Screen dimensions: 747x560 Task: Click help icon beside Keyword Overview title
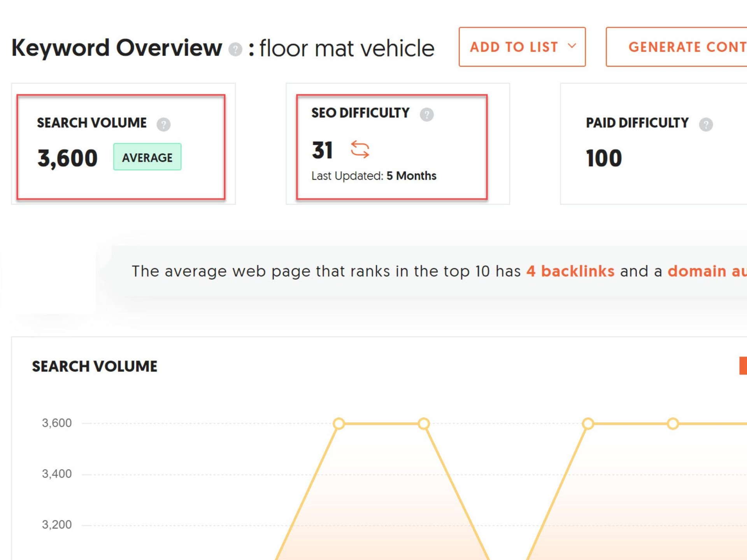tap(235, 49)
